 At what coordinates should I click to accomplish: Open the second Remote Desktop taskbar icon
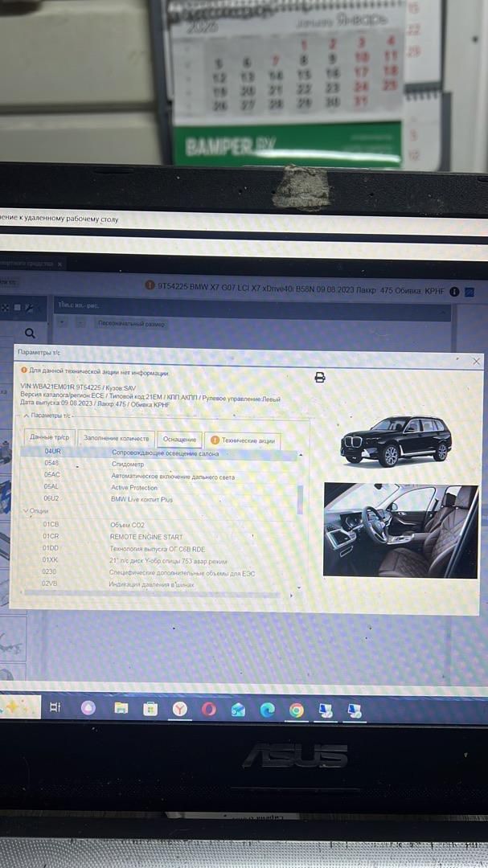[355, 711]
